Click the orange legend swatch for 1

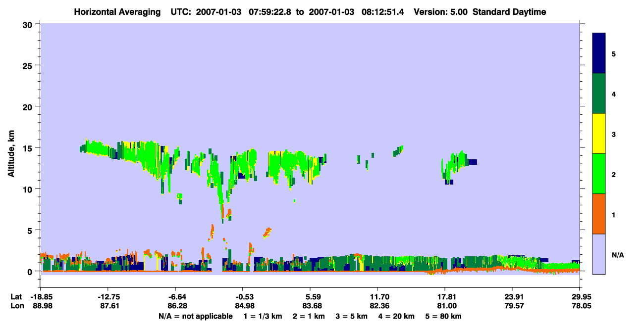[x=599, y=214]
